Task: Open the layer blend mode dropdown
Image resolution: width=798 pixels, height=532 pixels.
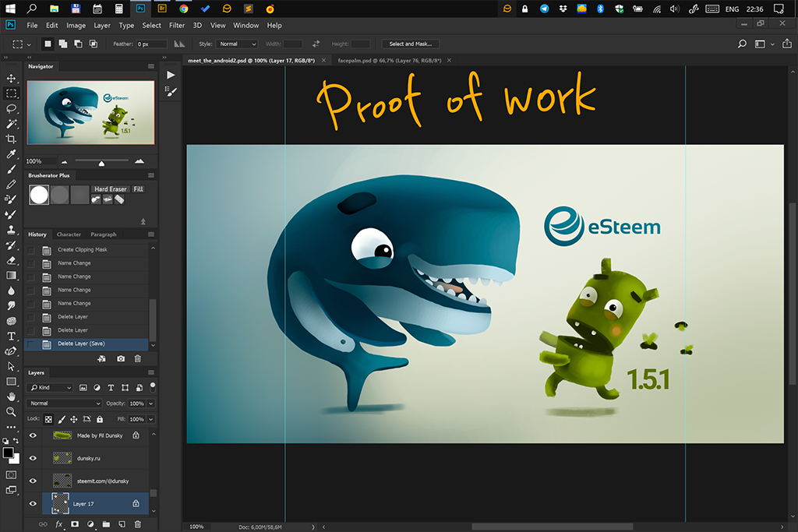Action: pyautogui.click(x=64, y=403)
